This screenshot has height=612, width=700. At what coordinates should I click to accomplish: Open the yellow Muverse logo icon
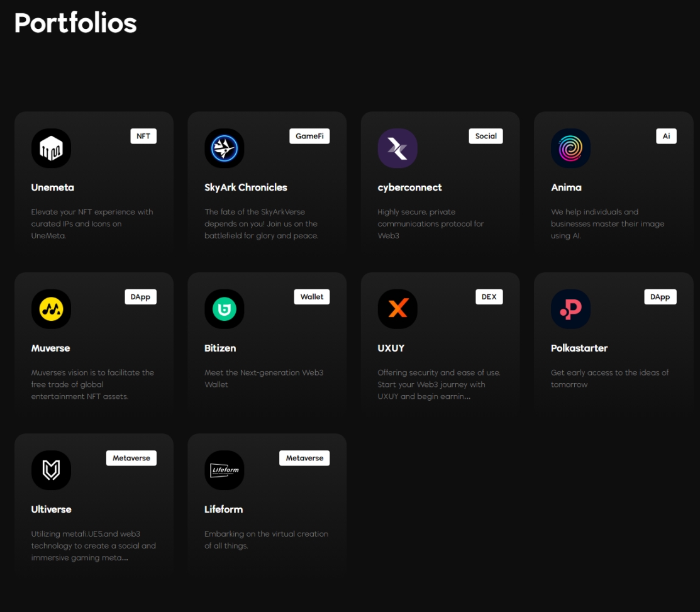[51, 309]
